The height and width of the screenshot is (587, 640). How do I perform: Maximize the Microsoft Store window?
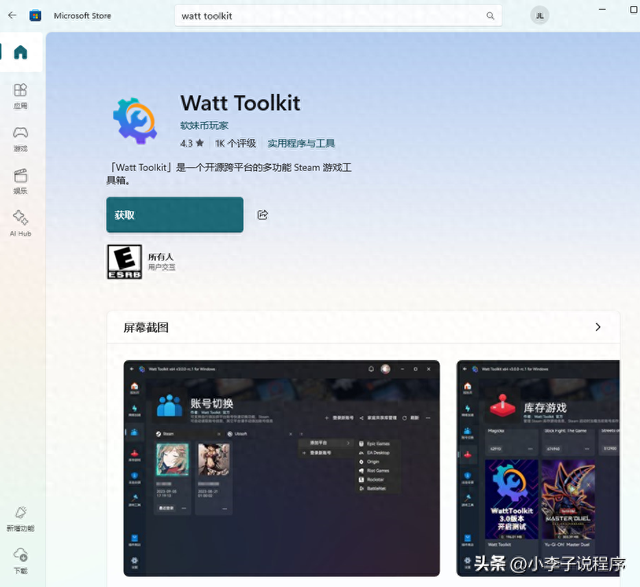[x=633, y=9]
